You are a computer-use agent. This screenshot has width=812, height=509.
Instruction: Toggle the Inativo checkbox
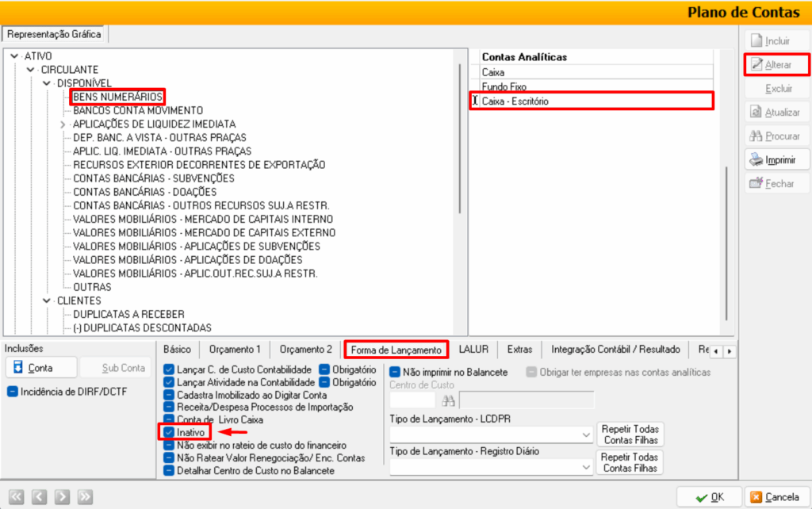169,432
